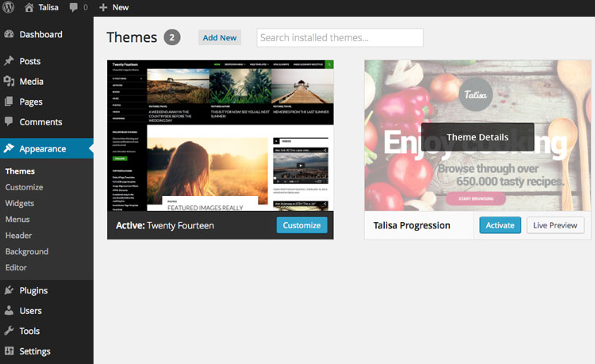
Task: Click the Themes page heading
Action: 132,37
